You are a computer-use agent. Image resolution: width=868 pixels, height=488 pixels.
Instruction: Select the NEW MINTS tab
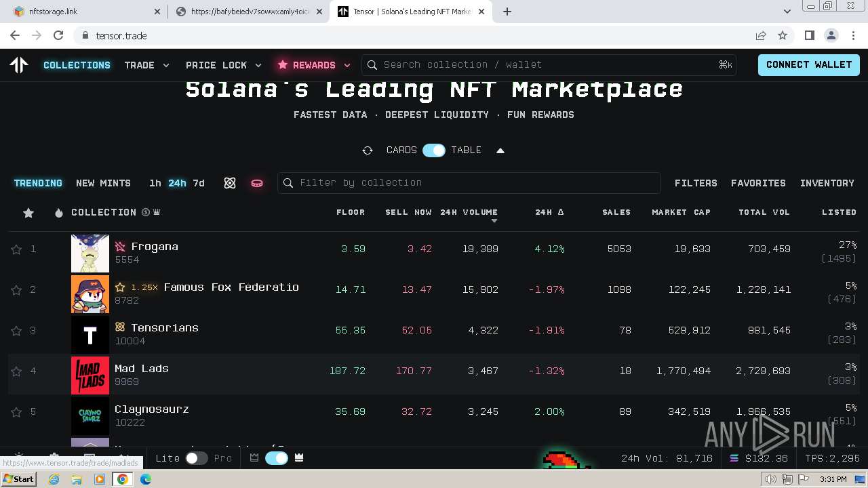coord(103,183)
